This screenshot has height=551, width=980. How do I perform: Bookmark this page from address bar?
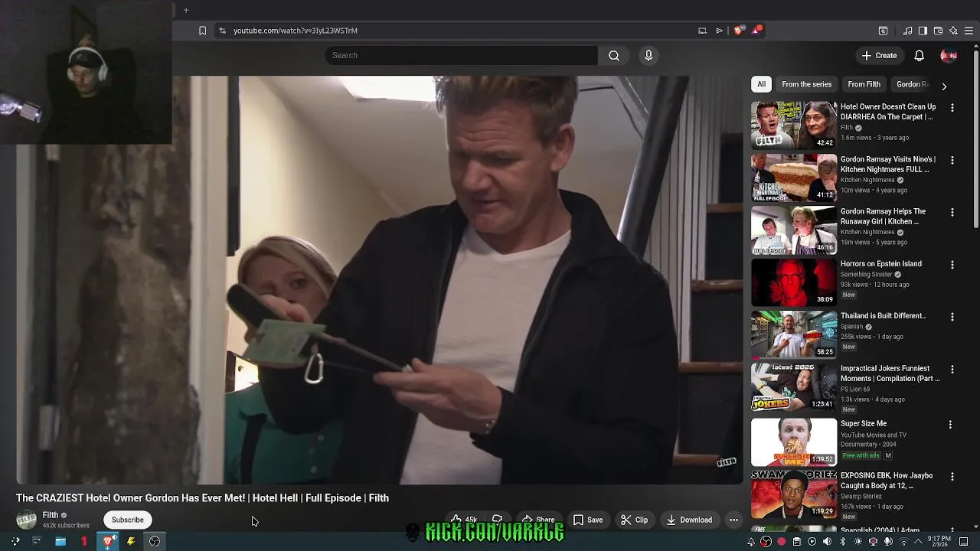[202, 31]
